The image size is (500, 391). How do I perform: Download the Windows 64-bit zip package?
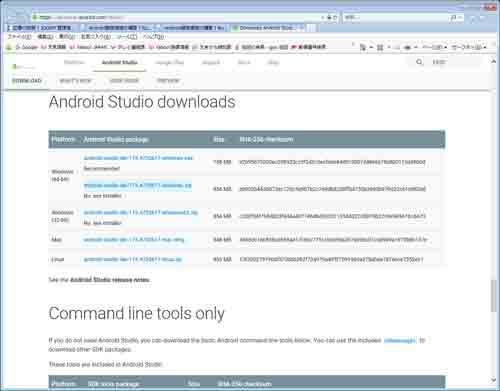pos(138,185)
